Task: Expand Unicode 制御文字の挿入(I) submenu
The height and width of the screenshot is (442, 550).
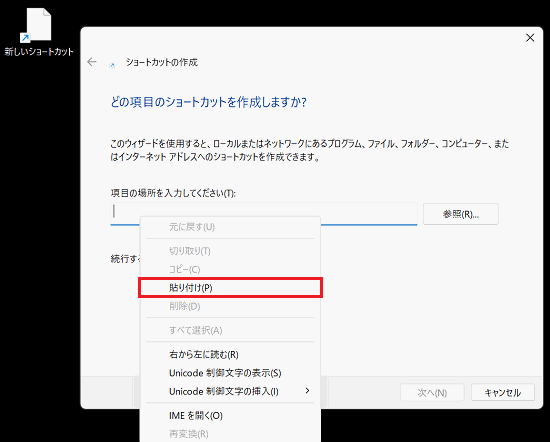Action: pos(230,391)
